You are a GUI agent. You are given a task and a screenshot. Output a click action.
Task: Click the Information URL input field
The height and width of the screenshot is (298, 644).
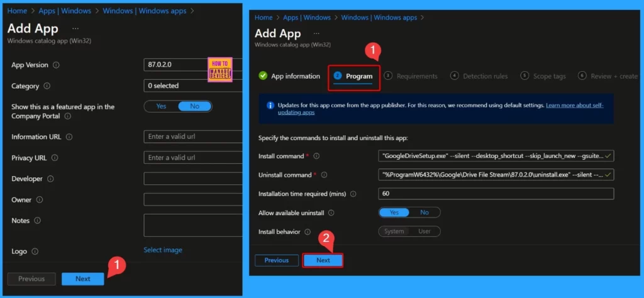coord(193,136)
